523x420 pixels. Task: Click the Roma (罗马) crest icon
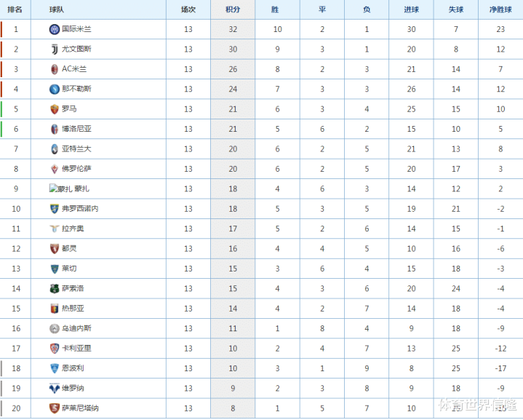pos(55,109)
